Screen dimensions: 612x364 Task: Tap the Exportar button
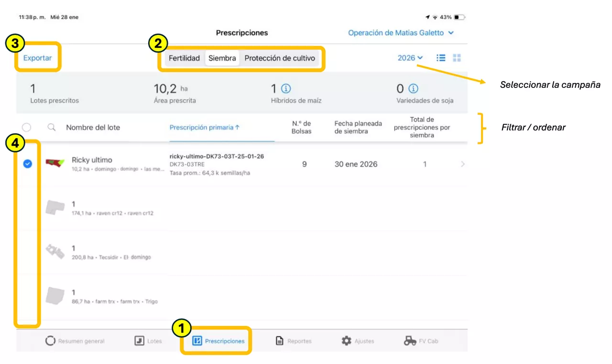coord(37,58)
